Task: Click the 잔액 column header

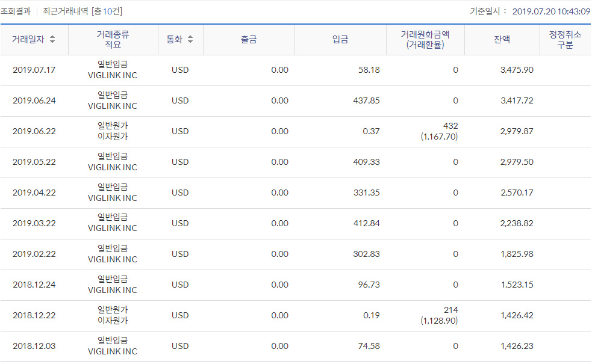Action: pyautogui.click(x=502, y=40)
